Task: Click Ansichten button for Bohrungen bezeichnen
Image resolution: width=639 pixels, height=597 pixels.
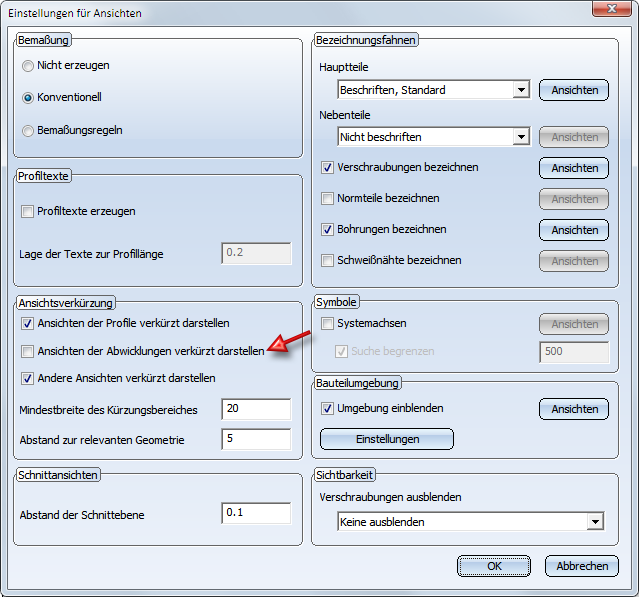Action: tap(574, 230)
